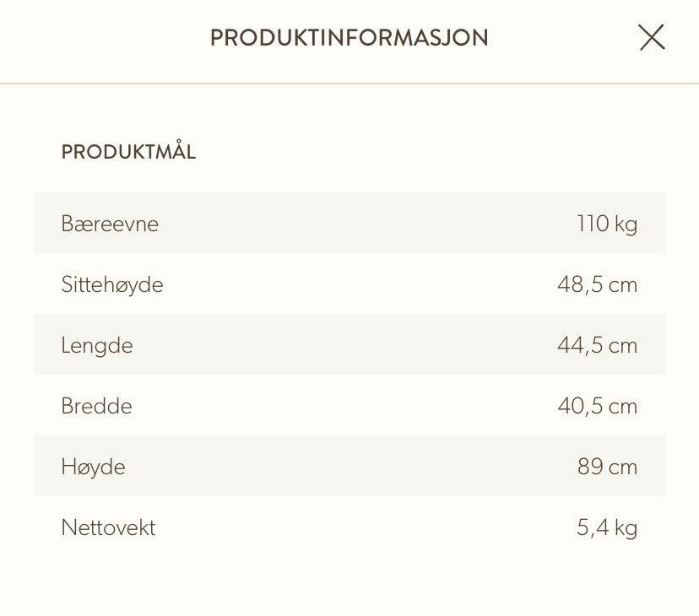Select the Sittehøyde row label

tap(112, 284)
